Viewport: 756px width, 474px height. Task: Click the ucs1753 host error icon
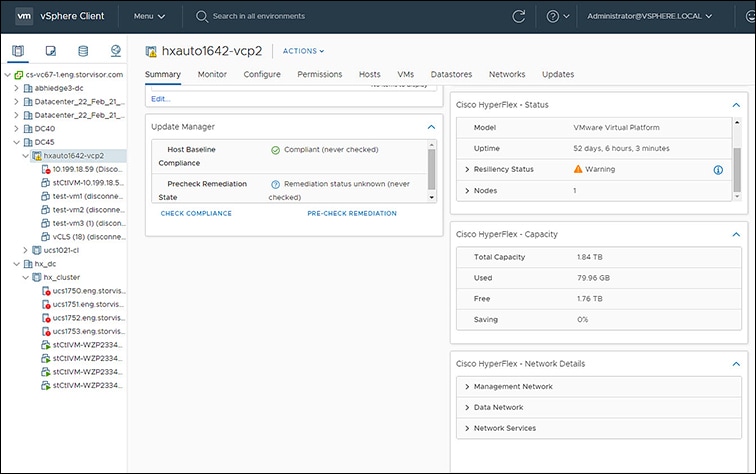pos(46,331)
